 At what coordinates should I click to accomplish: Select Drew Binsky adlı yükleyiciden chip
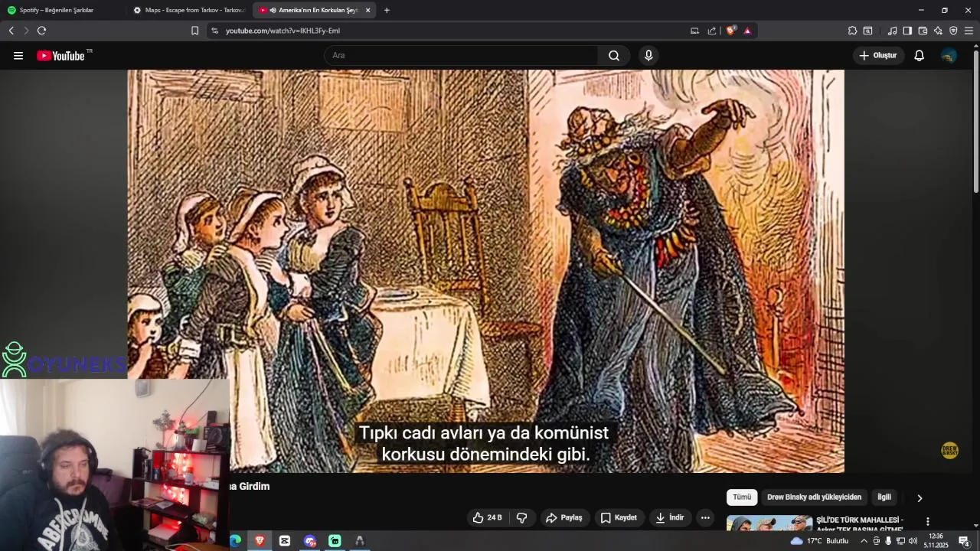click(x=814, y=497)
